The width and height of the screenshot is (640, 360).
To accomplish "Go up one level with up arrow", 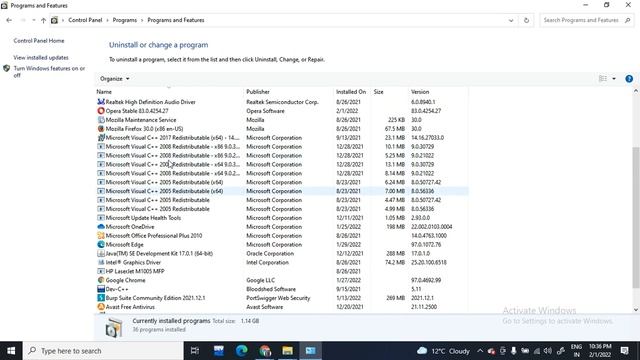I will [x=43, y=20].
